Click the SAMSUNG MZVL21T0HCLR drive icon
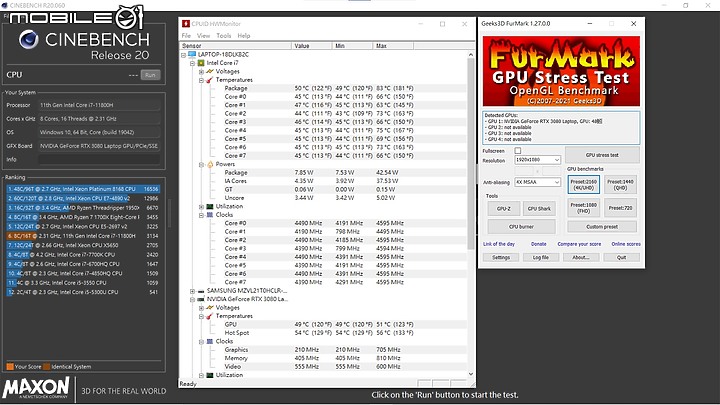Image resolution: width=720 pixels, height=405 pixels. (x=201, y=291)
